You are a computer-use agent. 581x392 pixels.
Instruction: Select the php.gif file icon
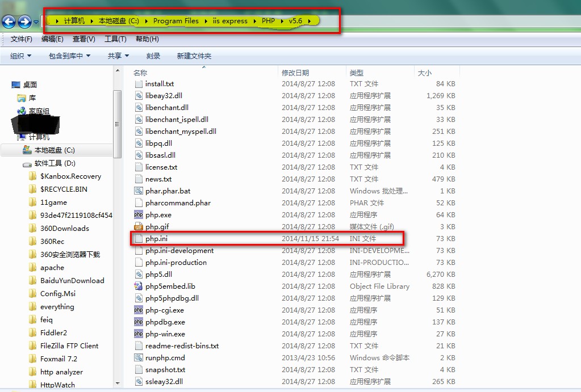tap(139, 227)
